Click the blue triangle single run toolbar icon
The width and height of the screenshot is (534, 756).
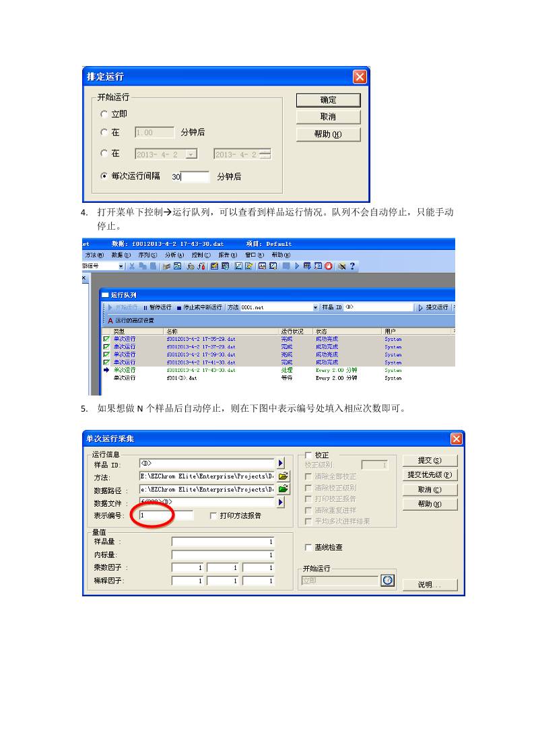coord(297,266)
